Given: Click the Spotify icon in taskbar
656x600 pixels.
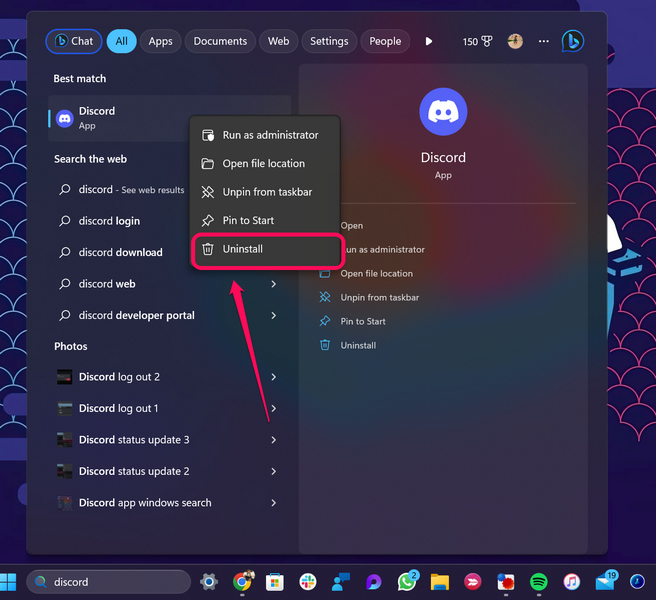Looking at the screenshot, I should click(x=539, y=581).
